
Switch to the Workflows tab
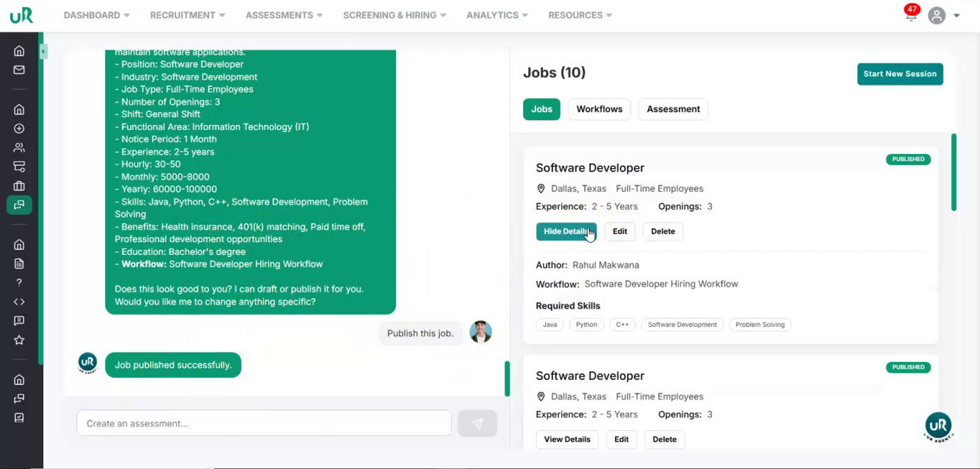pyautogui.click(x=599, y=109)
